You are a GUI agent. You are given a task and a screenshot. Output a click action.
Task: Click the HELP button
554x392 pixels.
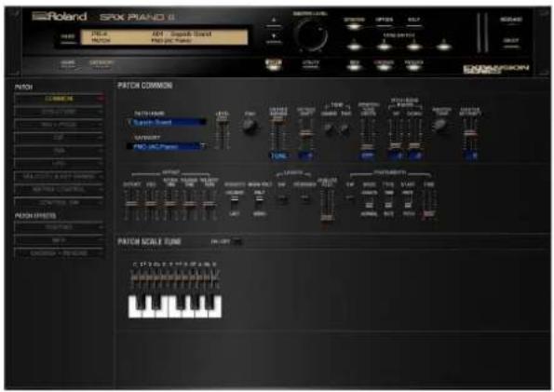[413, 22]
